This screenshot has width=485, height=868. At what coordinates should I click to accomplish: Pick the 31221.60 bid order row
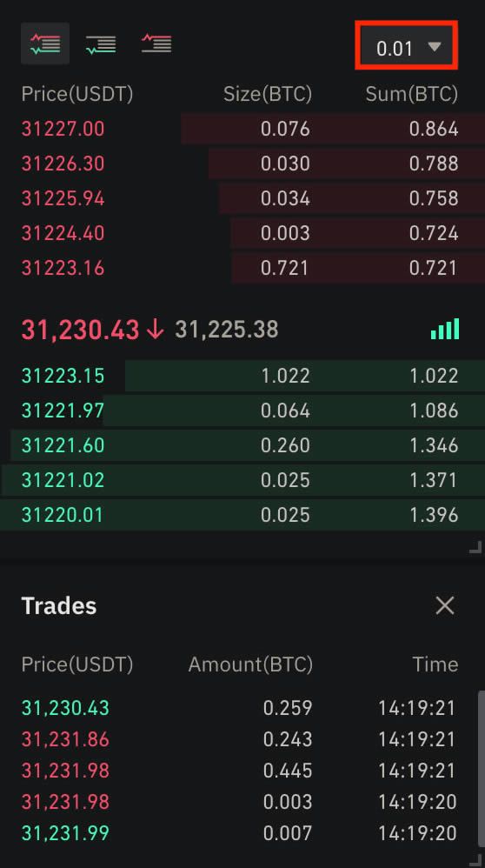coord(242,445)
